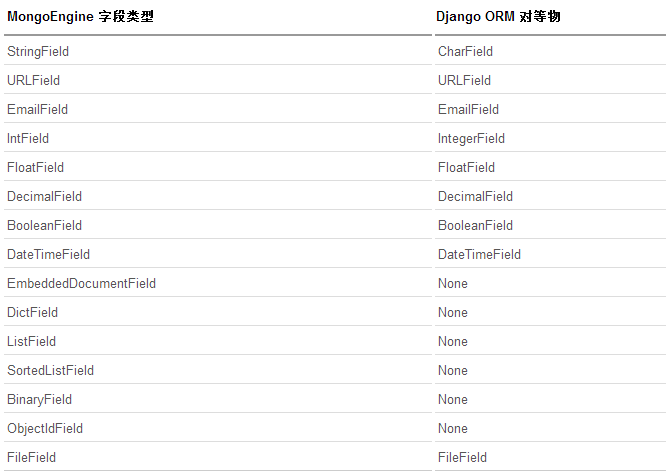The width and height of the screenshot is (666, 475).
Task: Click IntegerField in the Django column
Action: (471, 138)
